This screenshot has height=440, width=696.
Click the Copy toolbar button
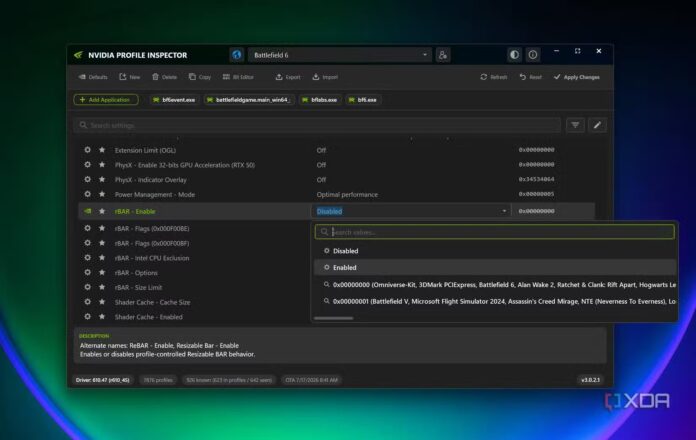(200, 77)
